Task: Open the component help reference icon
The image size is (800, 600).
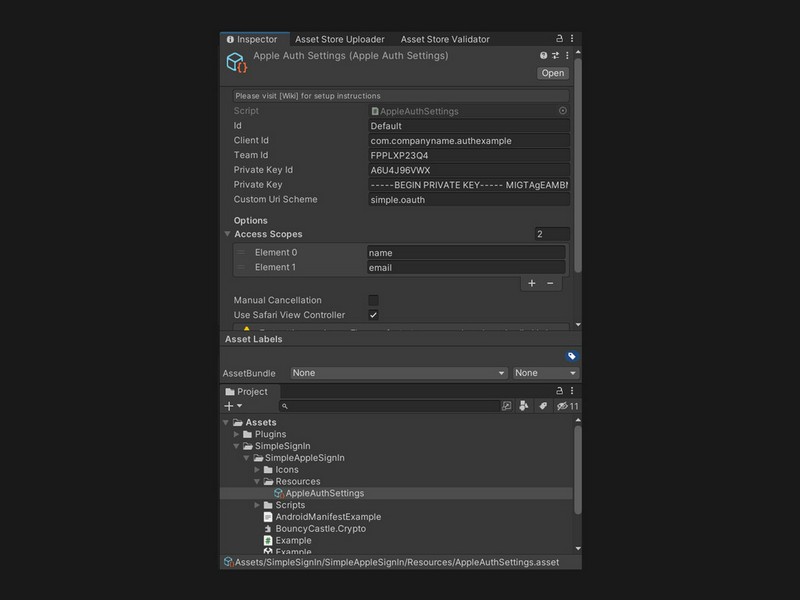Action: tap(543, 55)
